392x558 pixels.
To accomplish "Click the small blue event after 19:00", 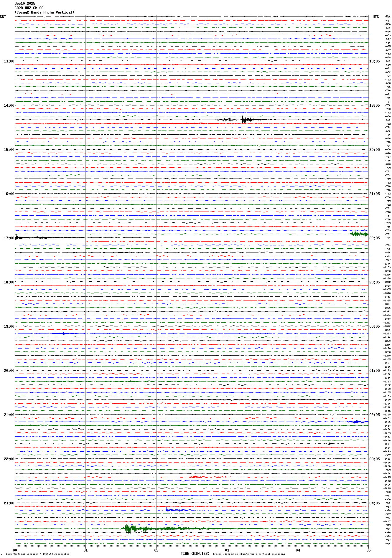I will pyautogui.click(x=63, y=334).
